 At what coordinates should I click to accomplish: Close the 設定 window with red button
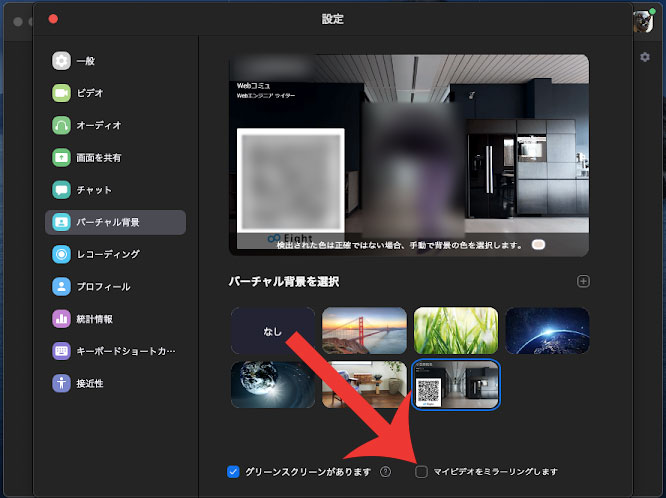[x=53, y=19]
